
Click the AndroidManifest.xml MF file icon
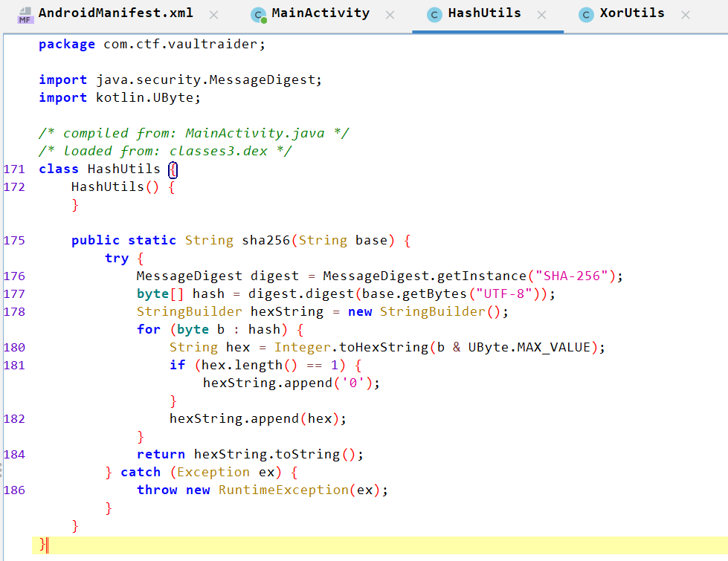[x=25, y=14]
